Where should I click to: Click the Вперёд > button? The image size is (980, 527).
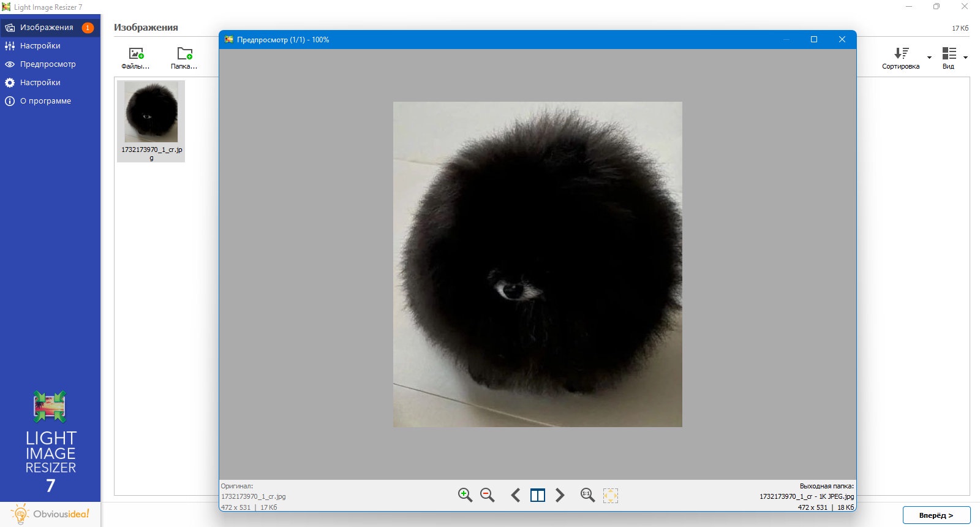pyautogui.click(x=937, y=515)
